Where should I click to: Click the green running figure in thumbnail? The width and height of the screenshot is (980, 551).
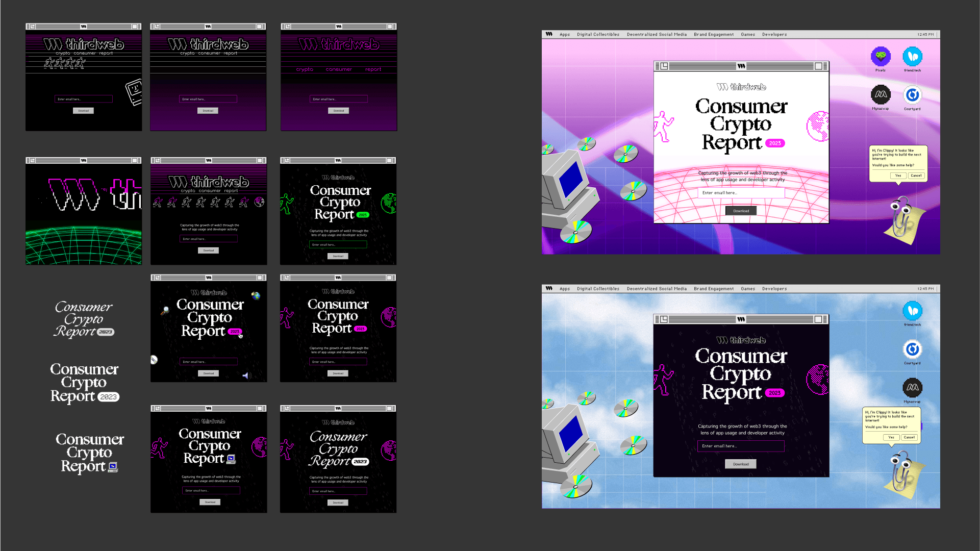click(x=287, y=204)
